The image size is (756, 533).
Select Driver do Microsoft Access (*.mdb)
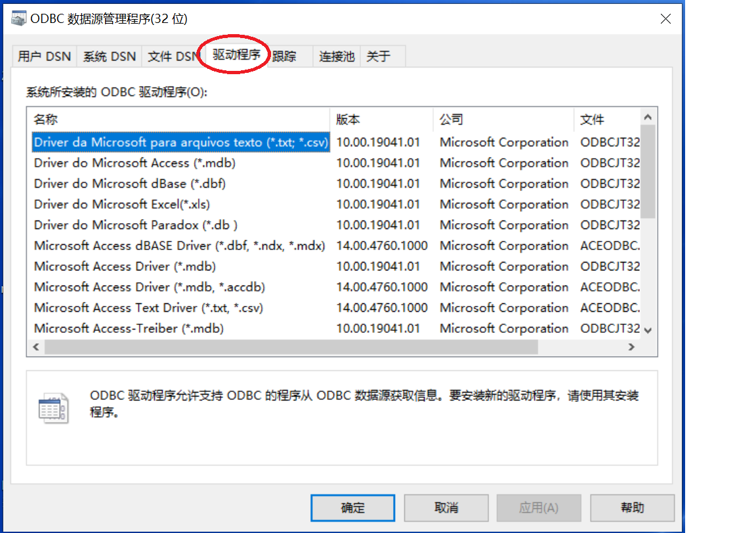coord(335,163)
